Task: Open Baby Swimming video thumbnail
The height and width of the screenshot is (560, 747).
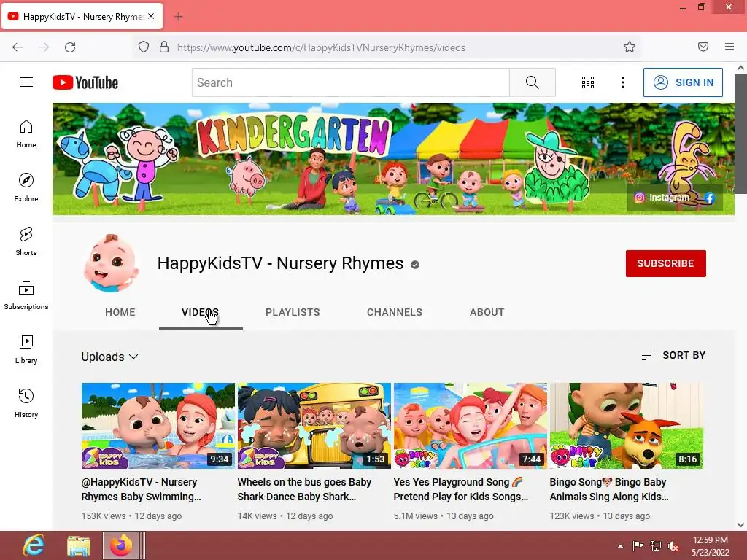Action: 158,426
